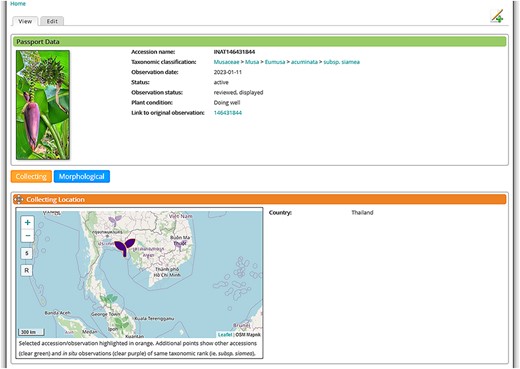Image resolution: width=520 pixels, height=369 pixels.
Task: Switch to the Edit tab
Action: [52, 21]
